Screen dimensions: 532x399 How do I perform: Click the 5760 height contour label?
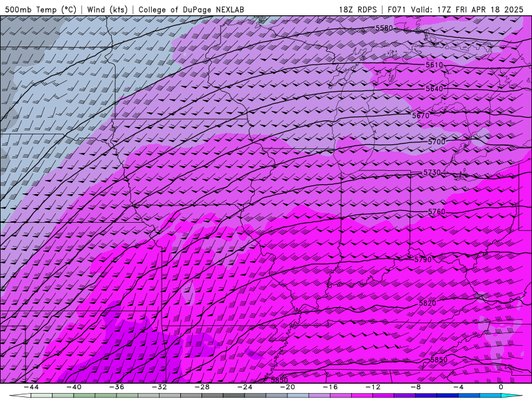(436, 211)
